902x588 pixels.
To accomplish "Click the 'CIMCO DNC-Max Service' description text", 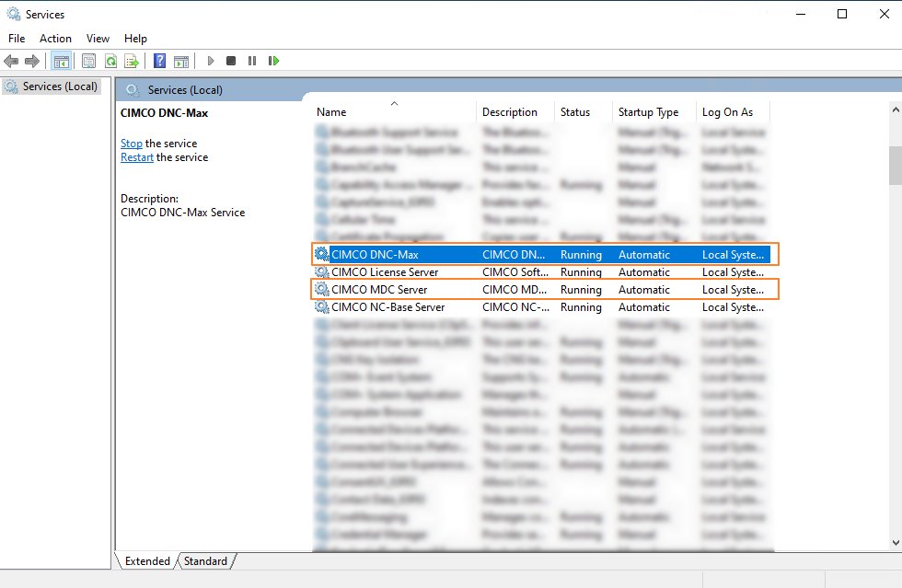I will 182,213.
